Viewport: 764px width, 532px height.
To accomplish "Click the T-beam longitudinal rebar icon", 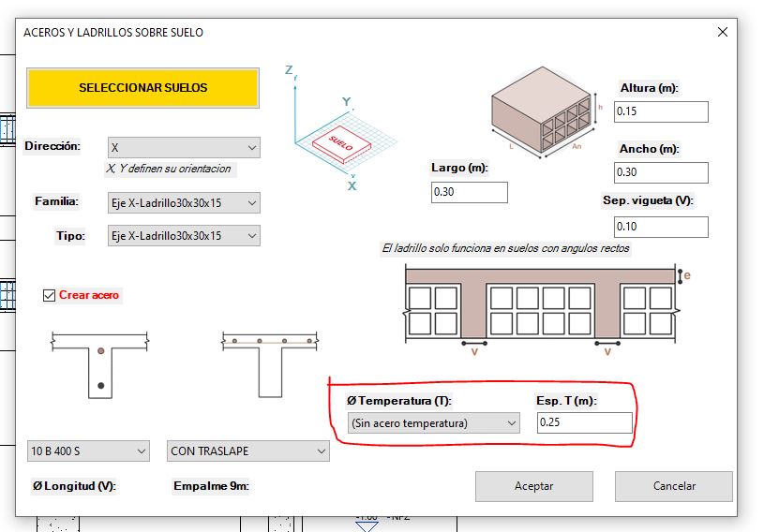I will [100, 365].
